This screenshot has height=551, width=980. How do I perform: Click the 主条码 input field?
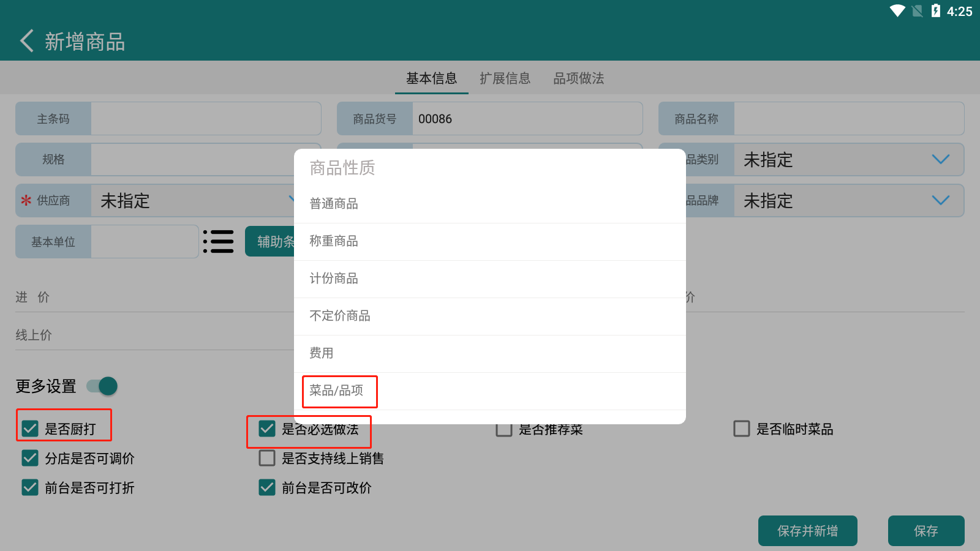(205, 119)
